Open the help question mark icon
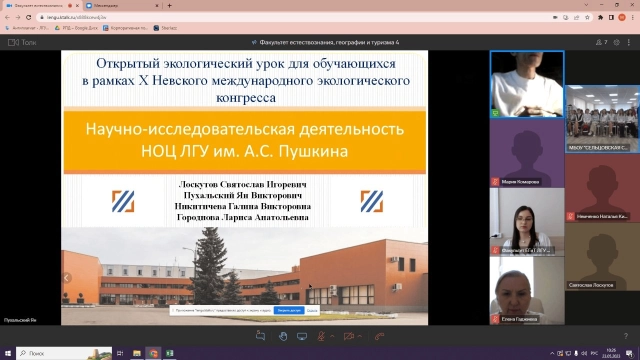This screenshot has width=640, height=360. (x=626, y=336)
